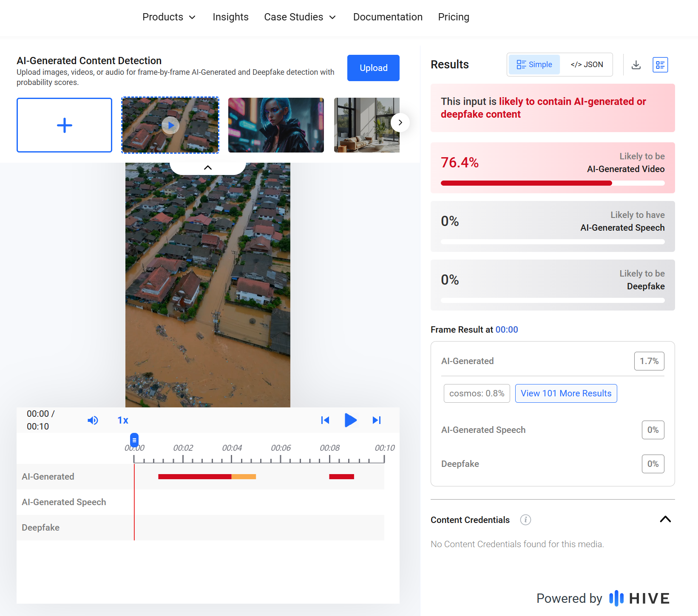Click View 101 More Results

pyautogui.click(x=566, y=393)
